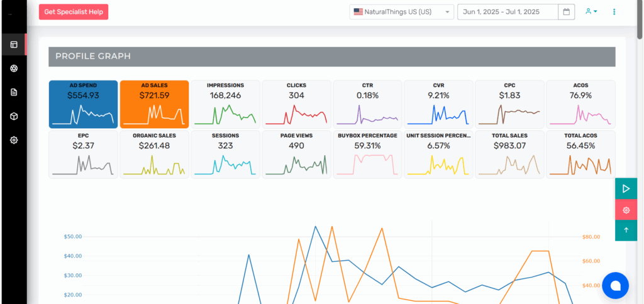Click the red gear floating button
The width and height of the screenshot is (644, 304).
point(626,210)
